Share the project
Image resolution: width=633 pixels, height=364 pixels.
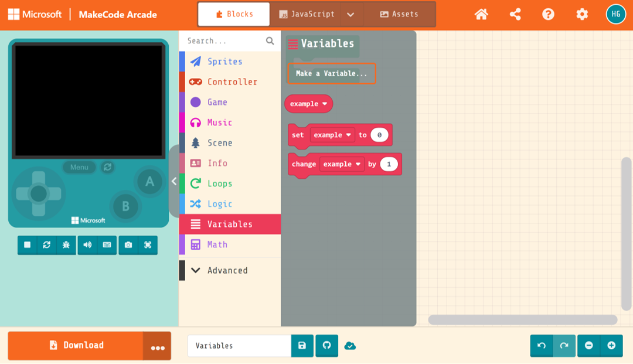[515, 14]
